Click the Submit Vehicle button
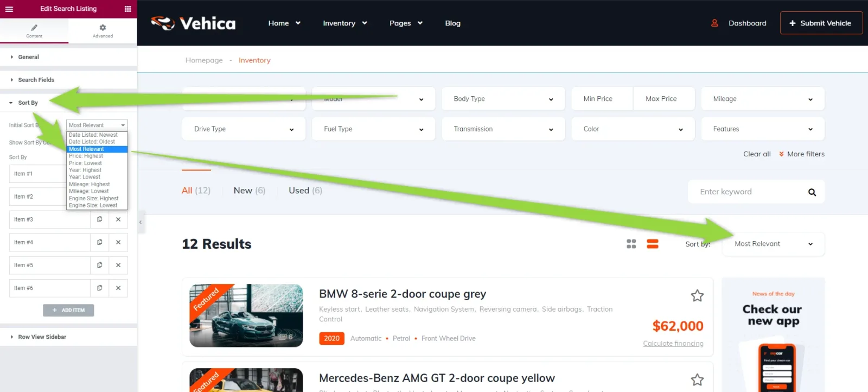The width and height of the screenshot is (868, 392). point(821,23)
